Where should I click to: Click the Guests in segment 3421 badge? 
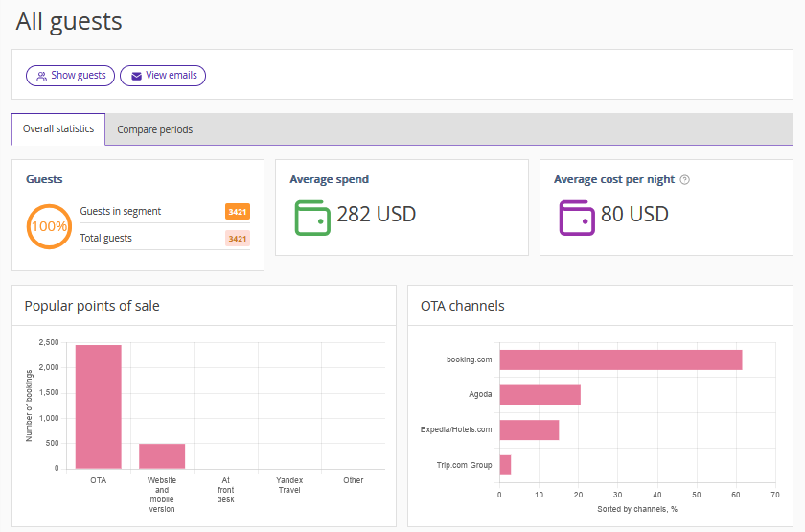238,212
